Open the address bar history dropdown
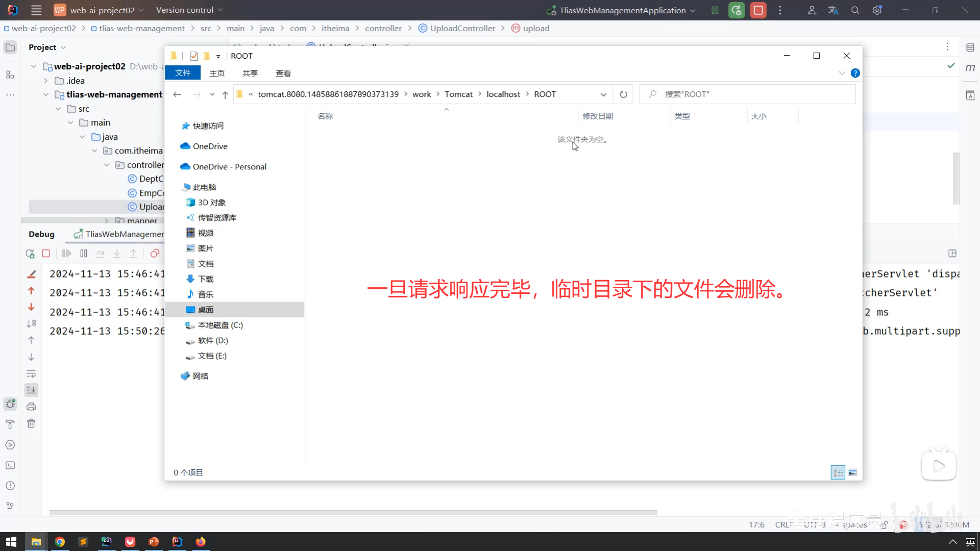The height and width of the screenshot is (551, 980). (603, 94)
